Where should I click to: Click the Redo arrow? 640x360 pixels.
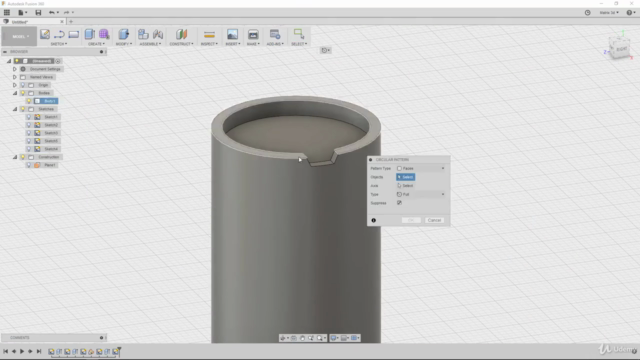point(66,13)
